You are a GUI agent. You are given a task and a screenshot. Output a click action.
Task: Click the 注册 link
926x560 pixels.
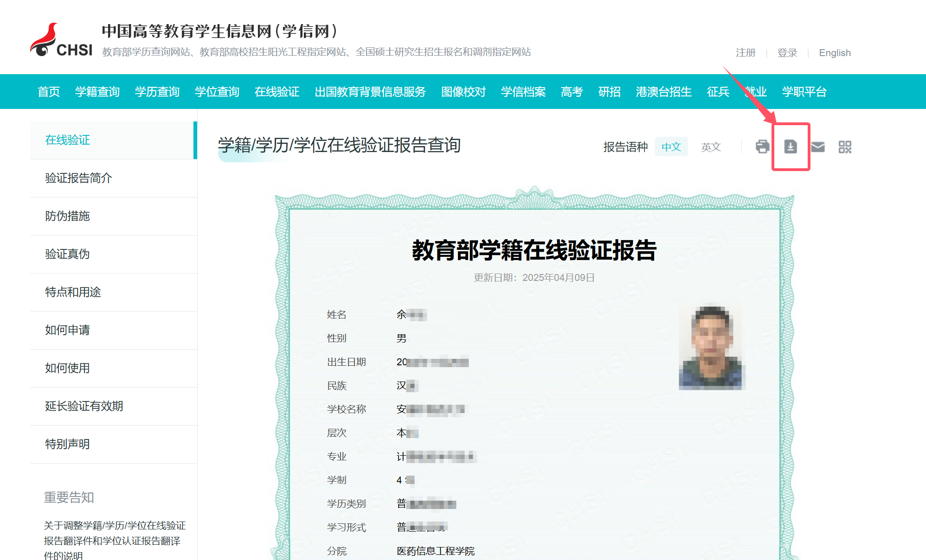[x=746, y=53]
